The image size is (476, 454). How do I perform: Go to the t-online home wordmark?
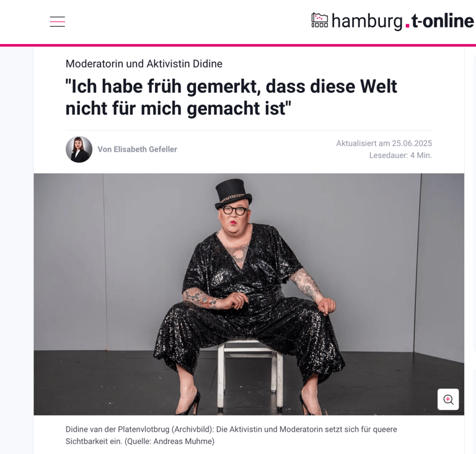point(443,20)
